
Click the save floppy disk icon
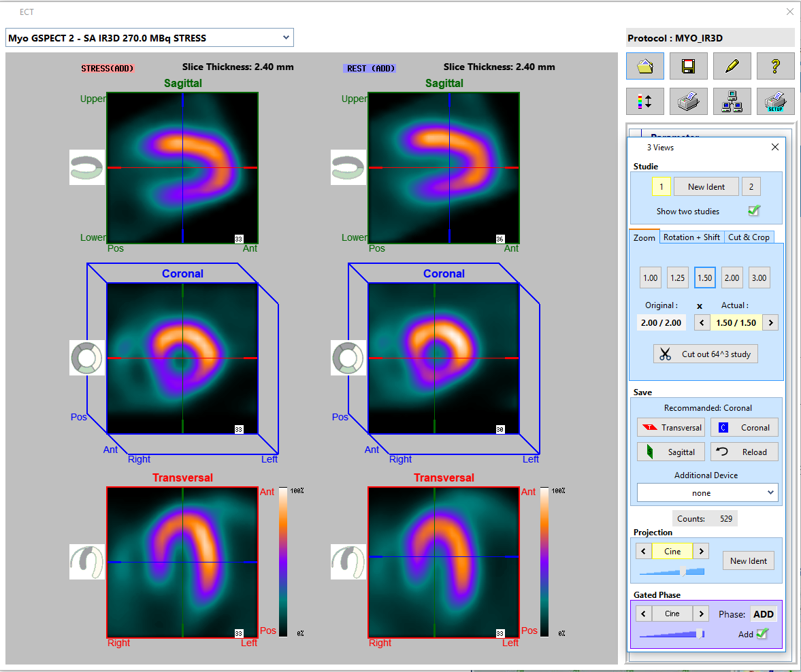point(688,66)
